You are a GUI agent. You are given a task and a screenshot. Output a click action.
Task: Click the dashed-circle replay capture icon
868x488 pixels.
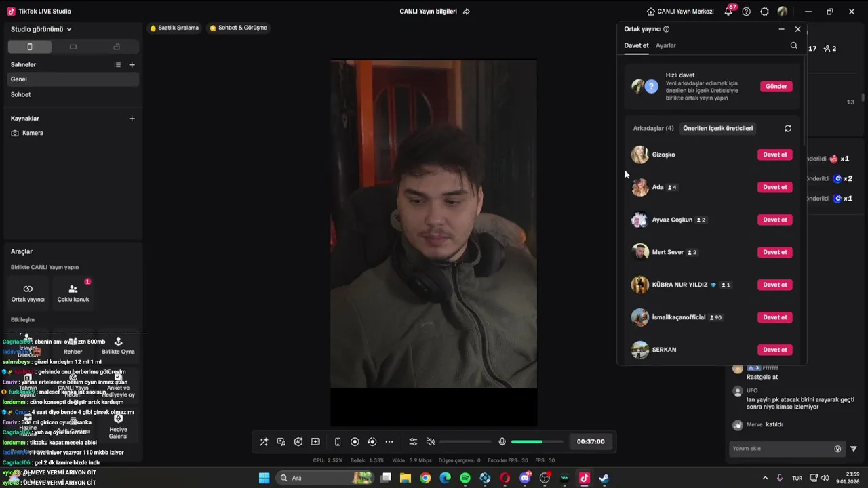[x=372, y=442]
